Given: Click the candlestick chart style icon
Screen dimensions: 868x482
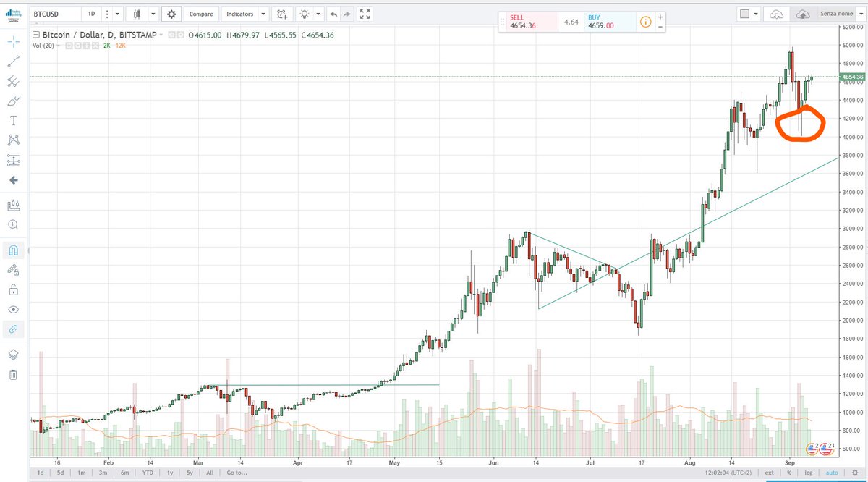Looking at the screenshot, I should [137, 14].
